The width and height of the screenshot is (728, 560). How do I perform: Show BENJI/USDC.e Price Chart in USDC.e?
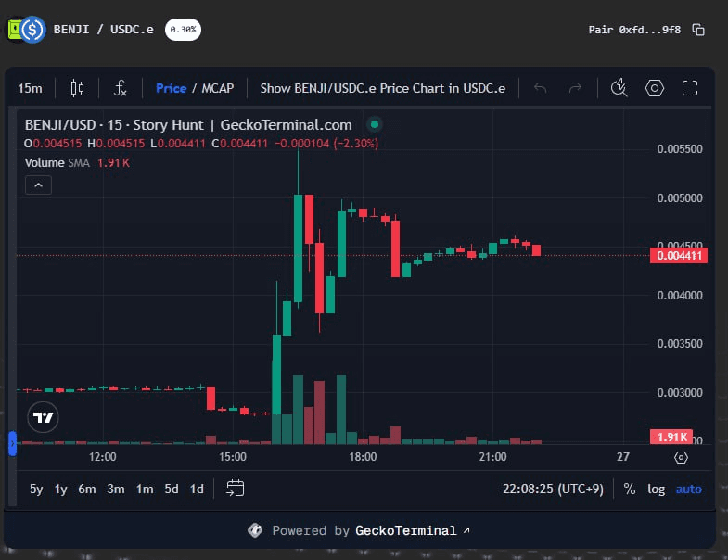pyautogui.click(x=383, y=88)
